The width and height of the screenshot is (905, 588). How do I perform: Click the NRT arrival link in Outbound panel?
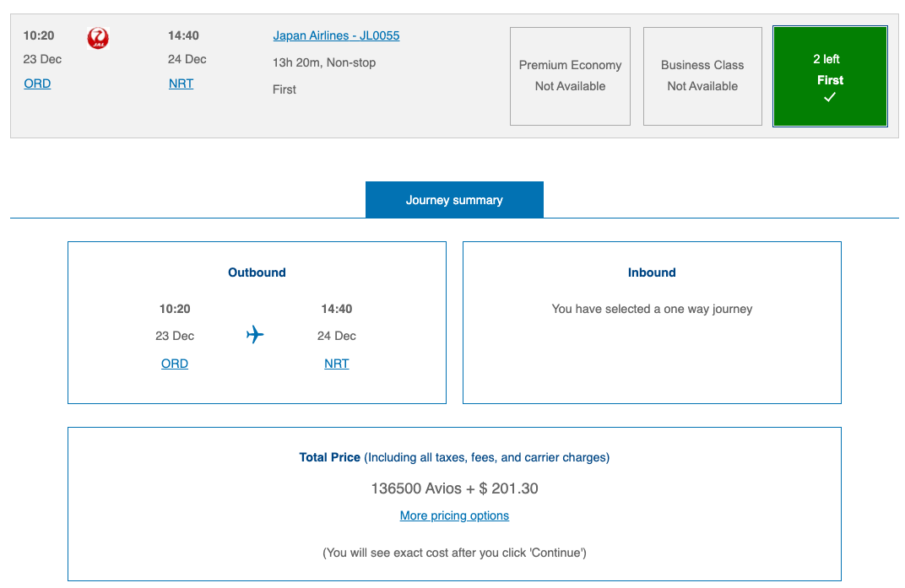coord(337,363)
